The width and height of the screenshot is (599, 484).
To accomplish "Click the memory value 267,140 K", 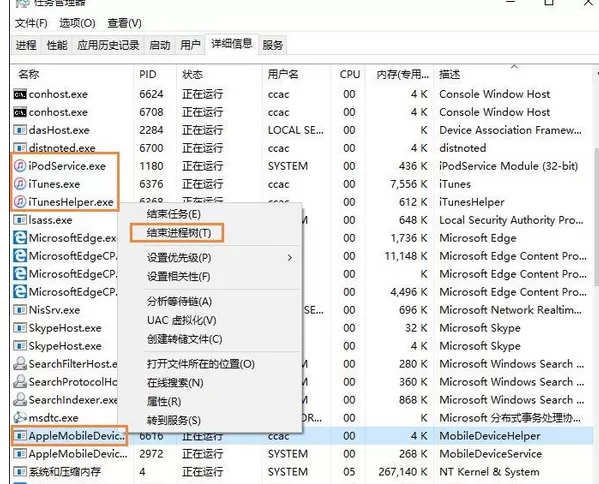I will 403,472.
